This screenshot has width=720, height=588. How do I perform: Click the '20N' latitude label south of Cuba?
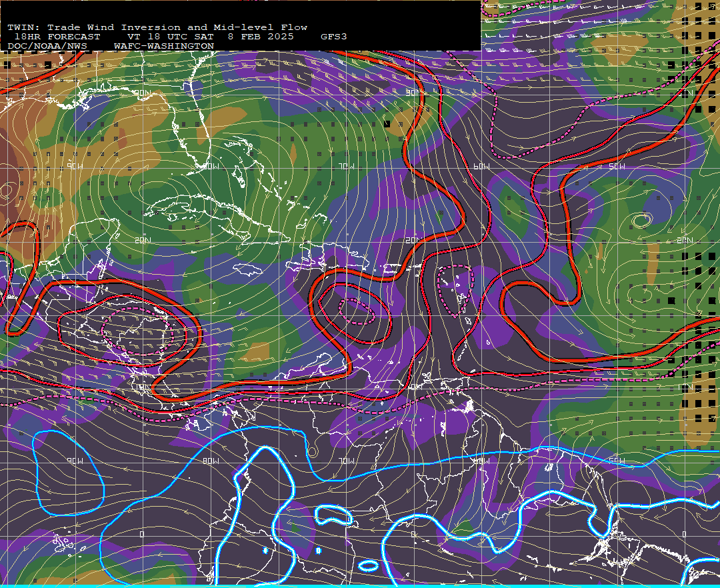[x=143, y=240]
